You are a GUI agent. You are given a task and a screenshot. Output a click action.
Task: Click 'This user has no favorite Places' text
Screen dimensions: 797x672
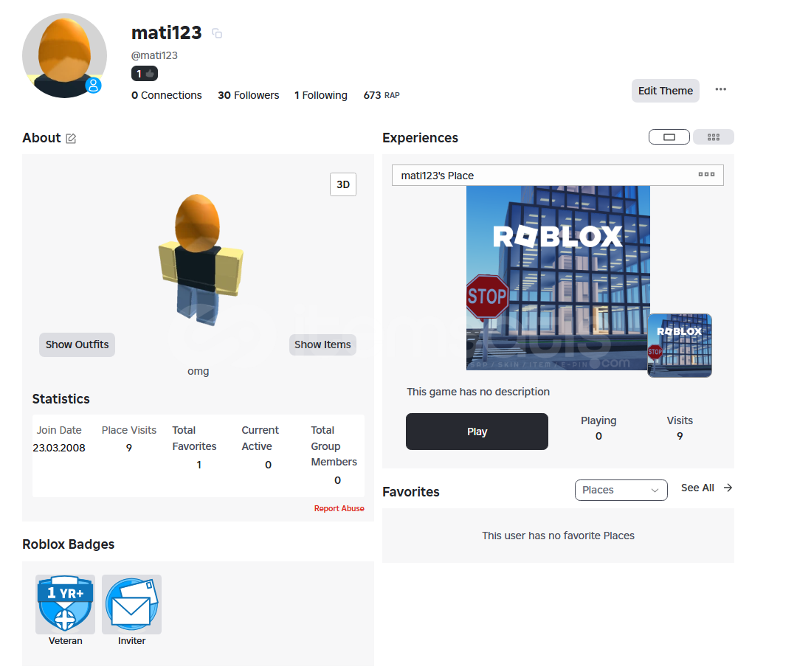[558, 536]
